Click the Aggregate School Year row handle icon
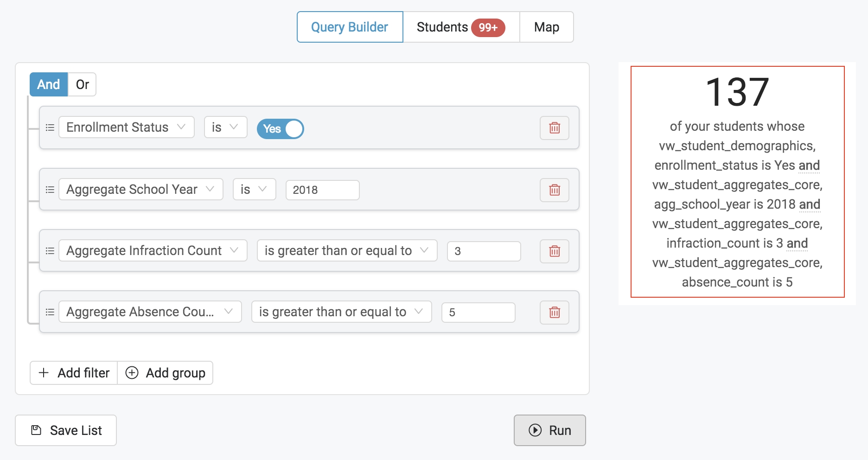868x460 pixels. 50,190
